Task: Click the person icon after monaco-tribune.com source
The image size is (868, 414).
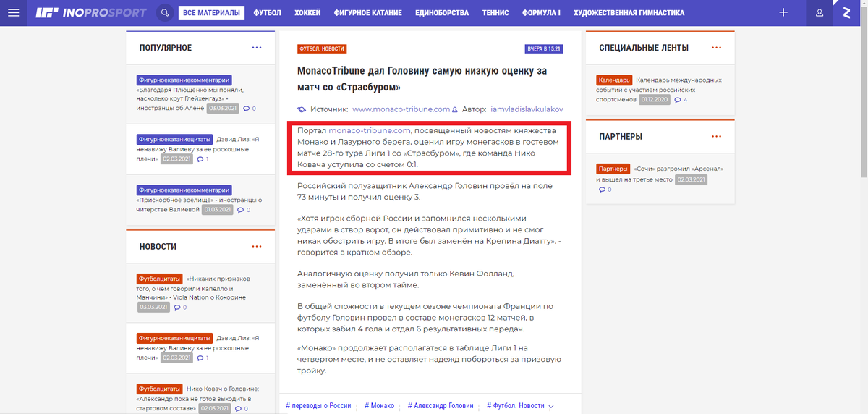Action: [x=454, y=110]
